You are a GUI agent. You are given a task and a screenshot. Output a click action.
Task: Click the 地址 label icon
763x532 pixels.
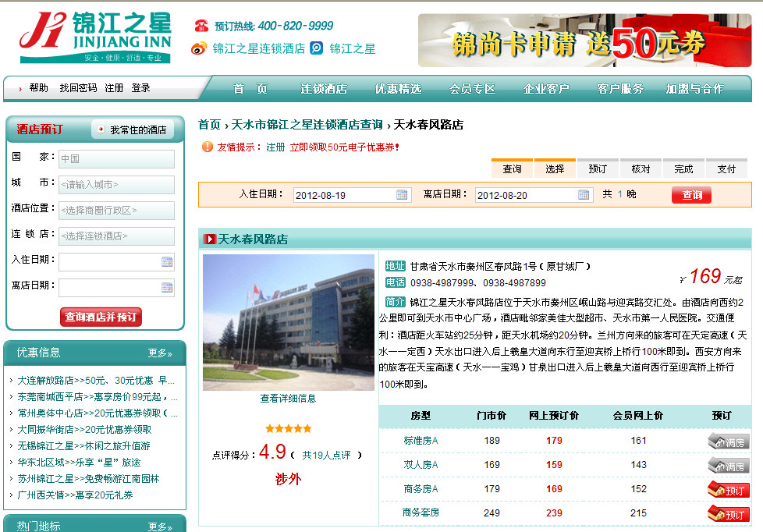coord(395,266)
